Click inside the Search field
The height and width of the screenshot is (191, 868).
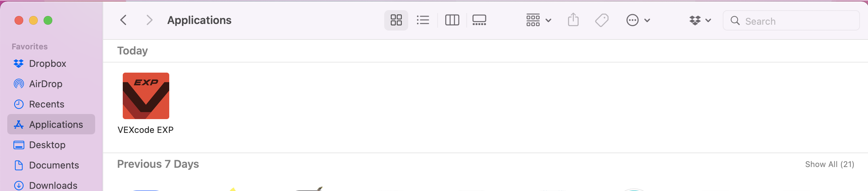coord(791,21)
